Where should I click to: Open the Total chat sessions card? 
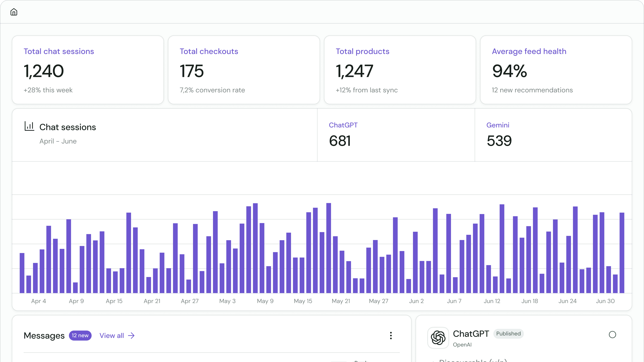pyautogui.click(x=88, y=70)
